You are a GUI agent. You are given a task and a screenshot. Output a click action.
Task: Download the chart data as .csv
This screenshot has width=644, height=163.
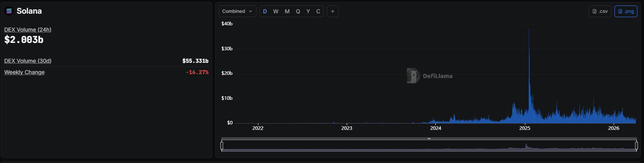600,11
